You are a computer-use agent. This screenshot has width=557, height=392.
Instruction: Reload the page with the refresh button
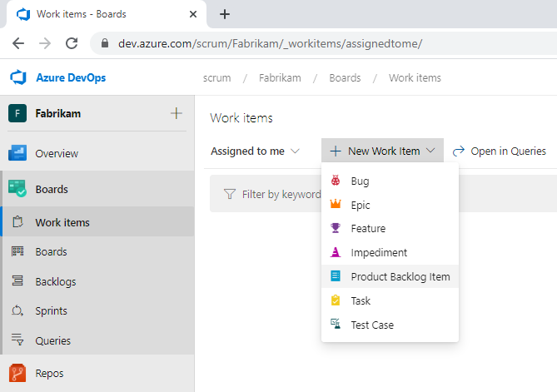click(72, 43)
